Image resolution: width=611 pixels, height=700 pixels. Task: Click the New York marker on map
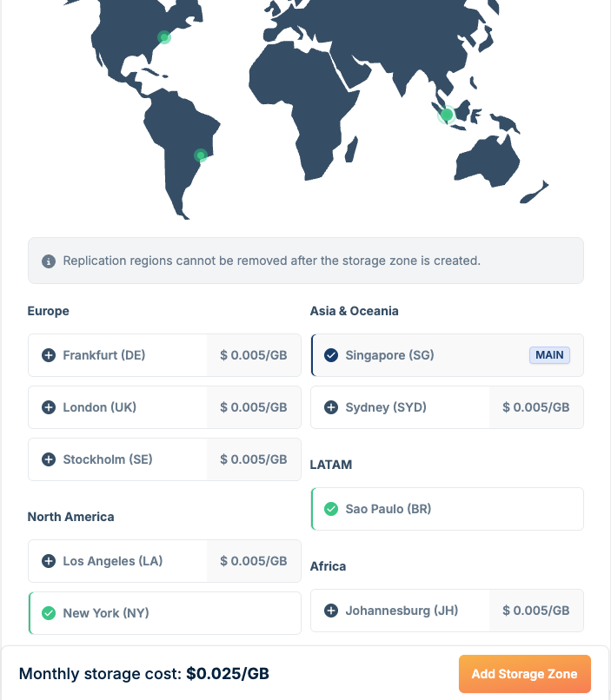163,37
